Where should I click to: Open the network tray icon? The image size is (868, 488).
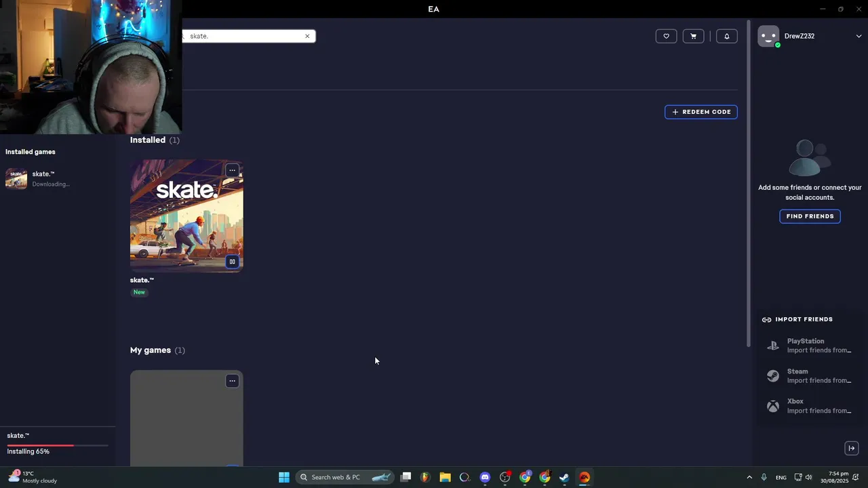(x=798, y=477)
